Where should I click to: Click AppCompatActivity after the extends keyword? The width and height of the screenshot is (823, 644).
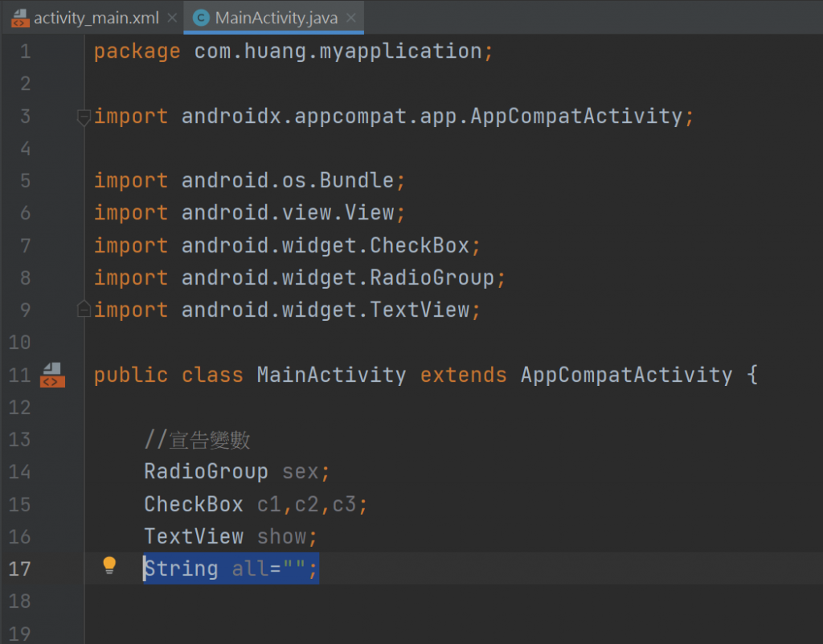[626, 375]
